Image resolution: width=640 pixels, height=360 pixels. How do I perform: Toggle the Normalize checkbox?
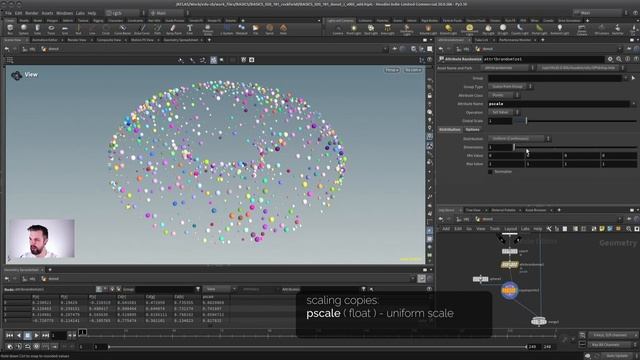tap(490, 172)
